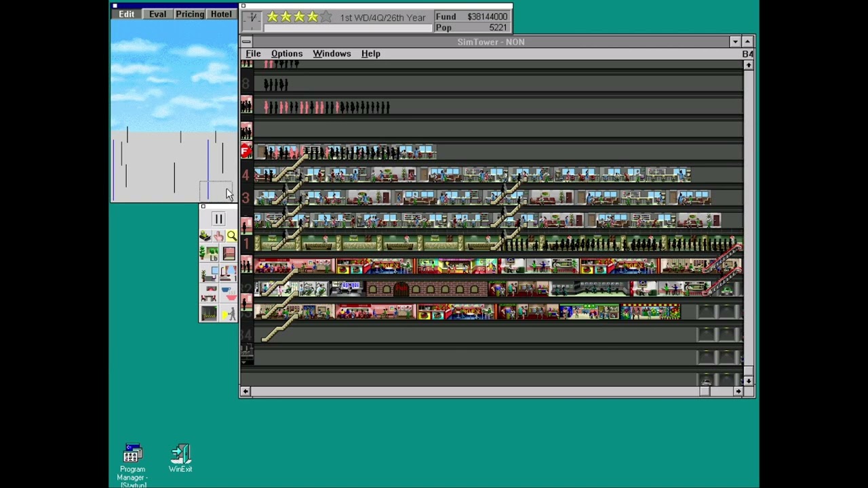This screenshot has width=868, height=488.
Task: Switch to the Edit tab in map window
Action: 127,14
